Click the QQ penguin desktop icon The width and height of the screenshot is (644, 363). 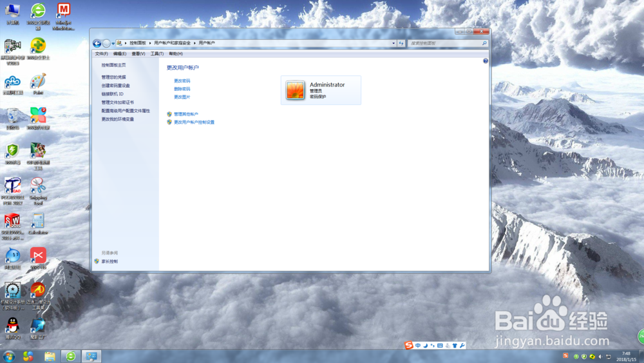pos(13,328)
